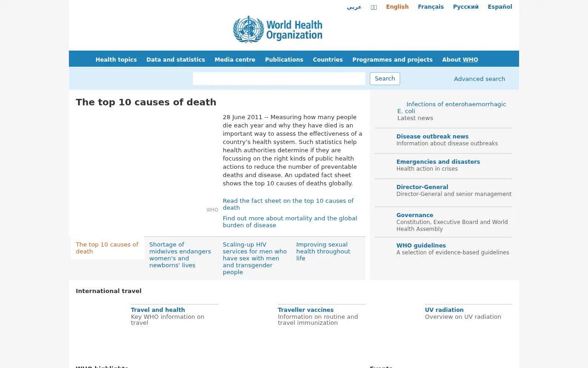Open Traveller vaccines link
This screenshot has height=368, width=588.
point(305,310)
